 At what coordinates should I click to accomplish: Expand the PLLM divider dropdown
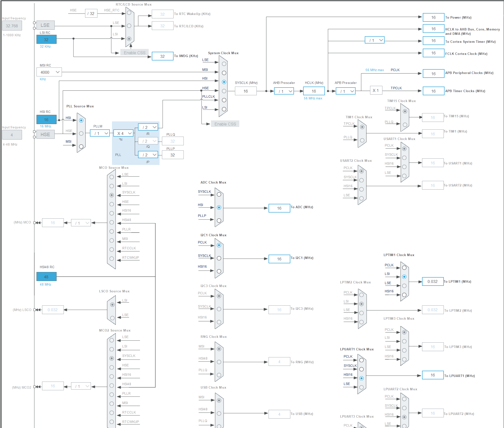click(100, 133)
